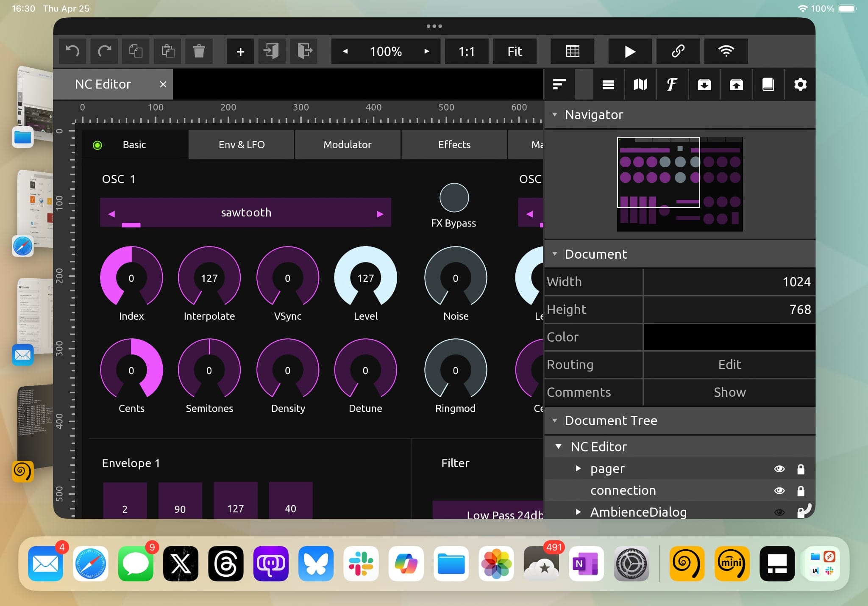Select next OSC 1 waveform
This screenshot has height=606, width=868.
380,214
